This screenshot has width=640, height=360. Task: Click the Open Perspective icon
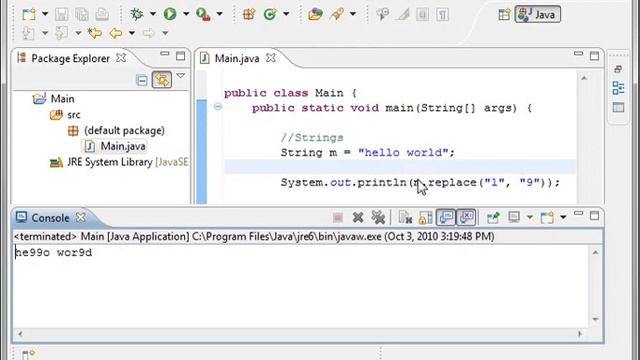click(504, 15)
